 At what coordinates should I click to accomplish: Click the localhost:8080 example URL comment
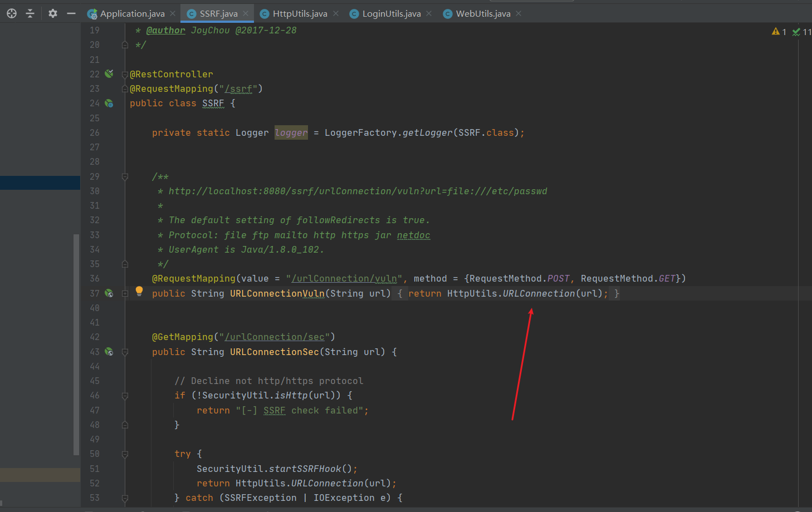358,191
